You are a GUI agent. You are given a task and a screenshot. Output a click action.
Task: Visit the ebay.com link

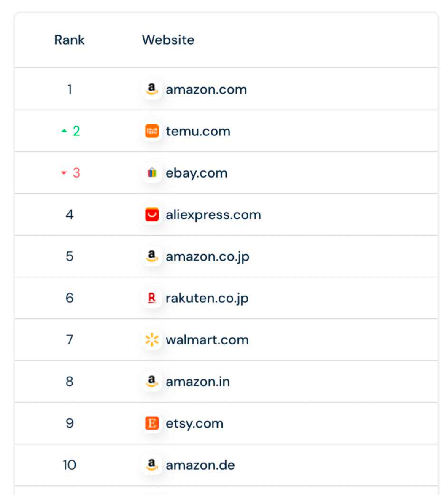(x=196, y=173)
